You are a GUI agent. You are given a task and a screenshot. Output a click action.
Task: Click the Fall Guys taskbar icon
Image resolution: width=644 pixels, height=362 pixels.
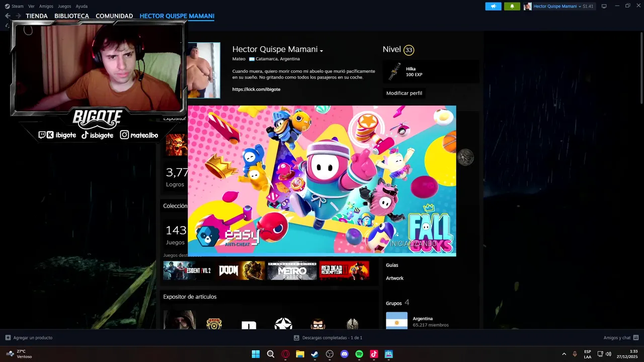tap(388, 354)
